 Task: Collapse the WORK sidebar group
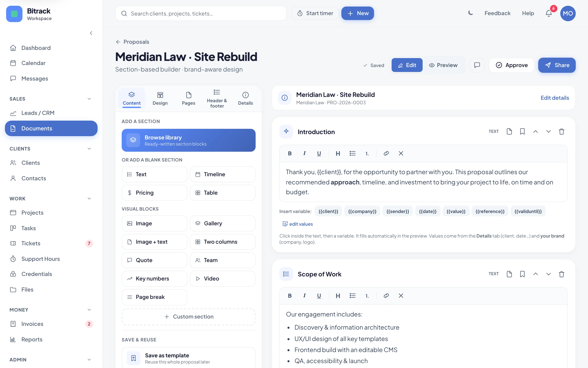pyautogui.click(x=89, y=199)
